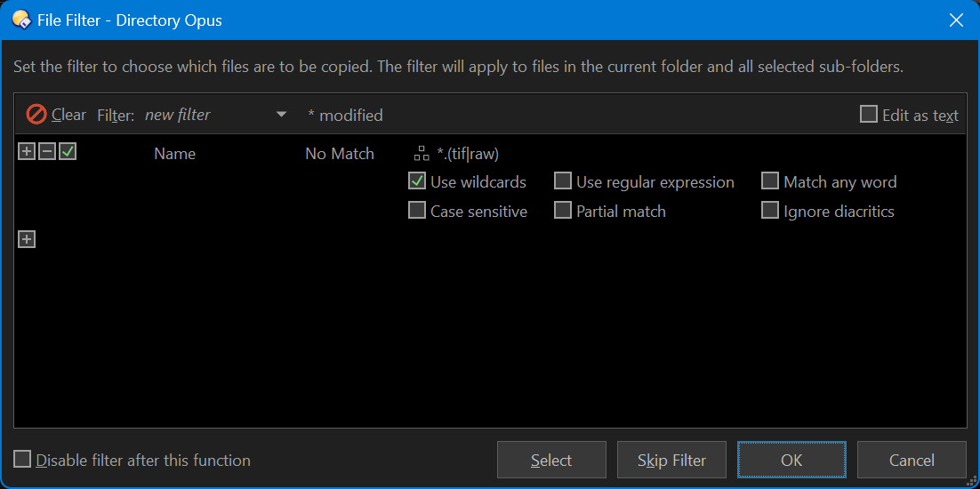Enable Use regular expression

pos(563,181)
